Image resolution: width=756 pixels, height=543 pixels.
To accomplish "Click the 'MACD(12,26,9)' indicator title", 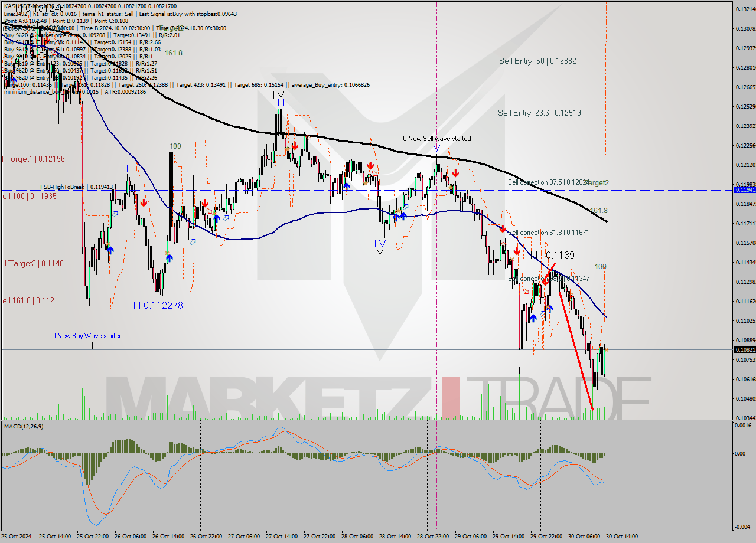I will pyautogui.click(x=22, y=426).
